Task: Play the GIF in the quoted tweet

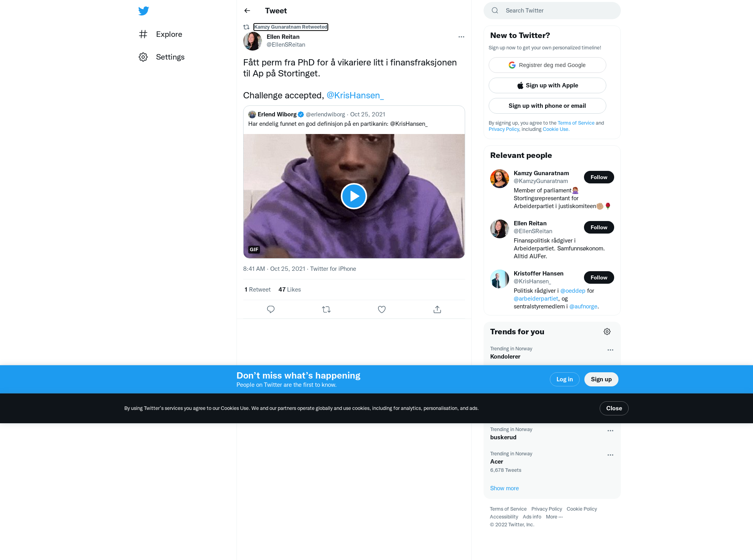Action: [x=354, y=196]
